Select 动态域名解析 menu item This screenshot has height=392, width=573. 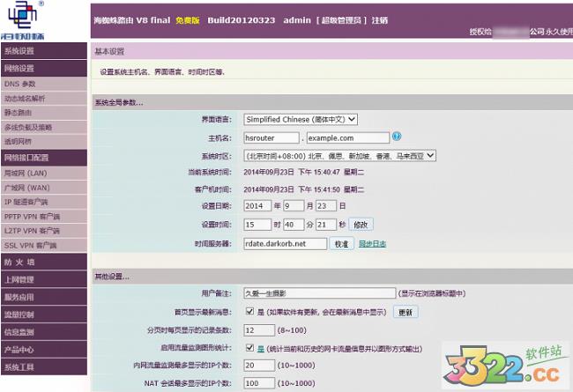[x=44, y=99]
